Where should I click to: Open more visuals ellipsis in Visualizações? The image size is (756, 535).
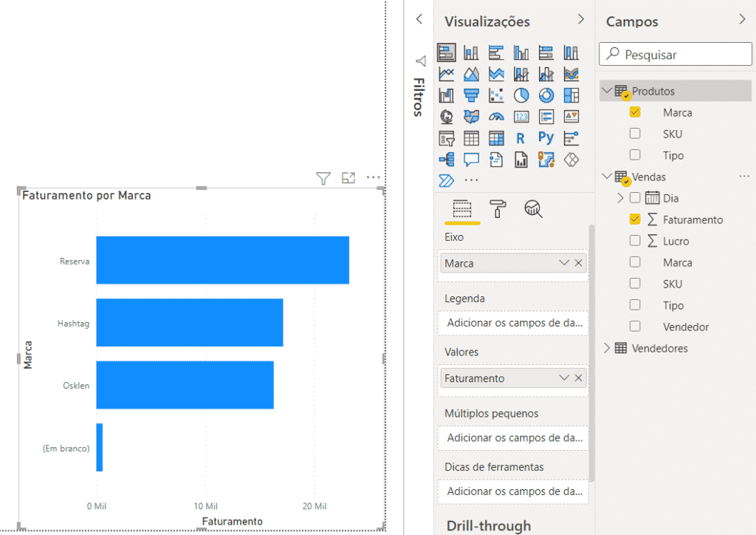[471, 180]
